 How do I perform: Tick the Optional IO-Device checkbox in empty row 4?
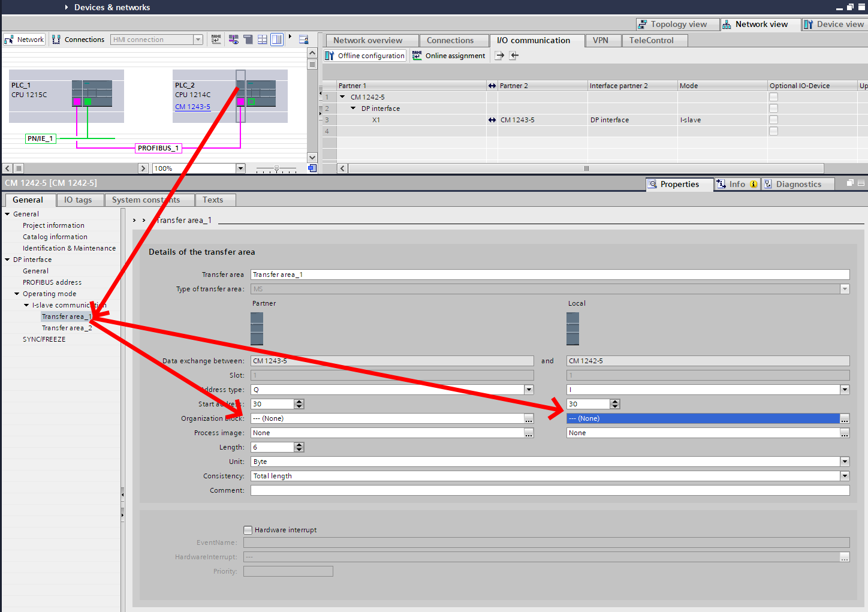tap(773, 131)
